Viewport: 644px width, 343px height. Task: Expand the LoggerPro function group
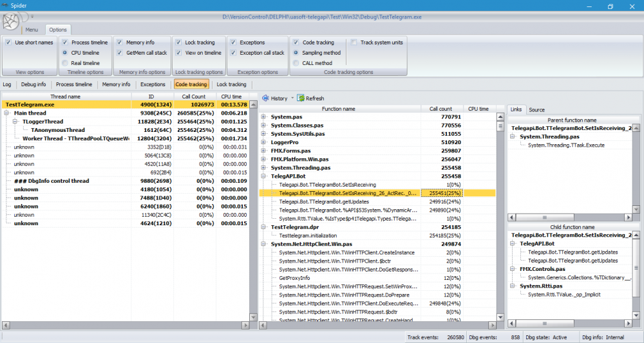[263, 142]
